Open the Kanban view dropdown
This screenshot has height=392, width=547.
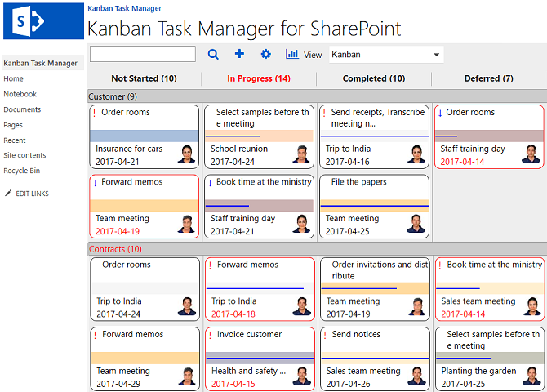pyautogui.click(x=386, y=55)
